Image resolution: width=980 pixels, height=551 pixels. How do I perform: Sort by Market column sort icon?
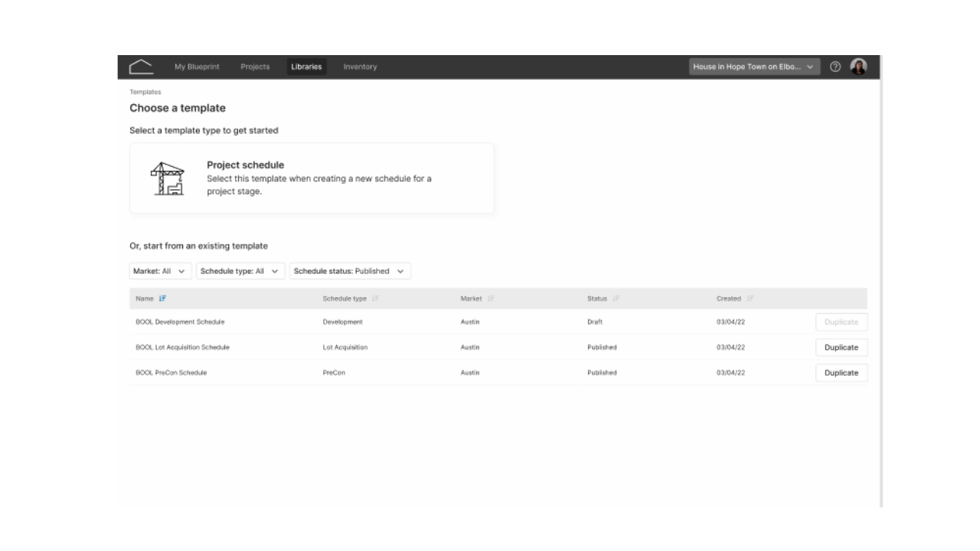point(491,298)
